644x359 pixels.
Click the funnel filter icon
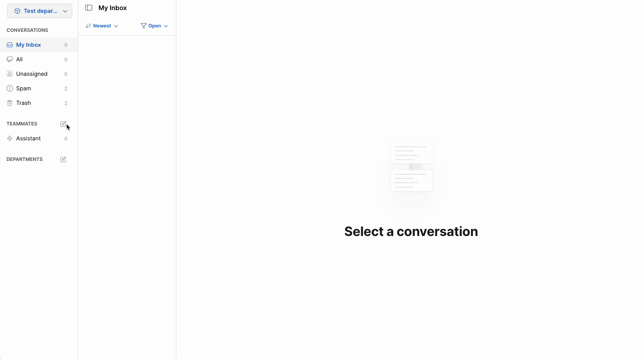click(x=143, y=26)
